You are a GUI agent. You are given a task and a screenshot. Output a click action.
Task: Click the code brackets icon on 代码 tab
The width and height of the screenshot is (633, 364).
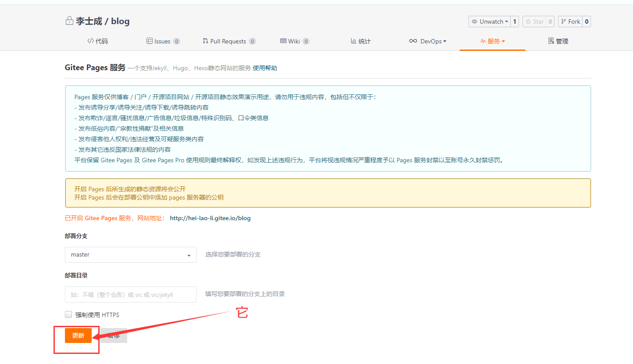90,41
